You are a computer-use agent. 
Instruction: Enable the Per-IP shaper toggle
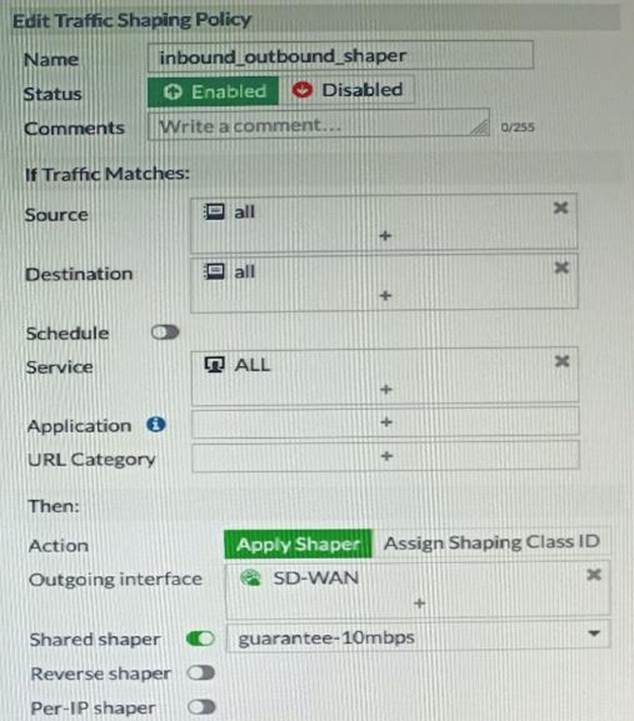pos(201,707)
